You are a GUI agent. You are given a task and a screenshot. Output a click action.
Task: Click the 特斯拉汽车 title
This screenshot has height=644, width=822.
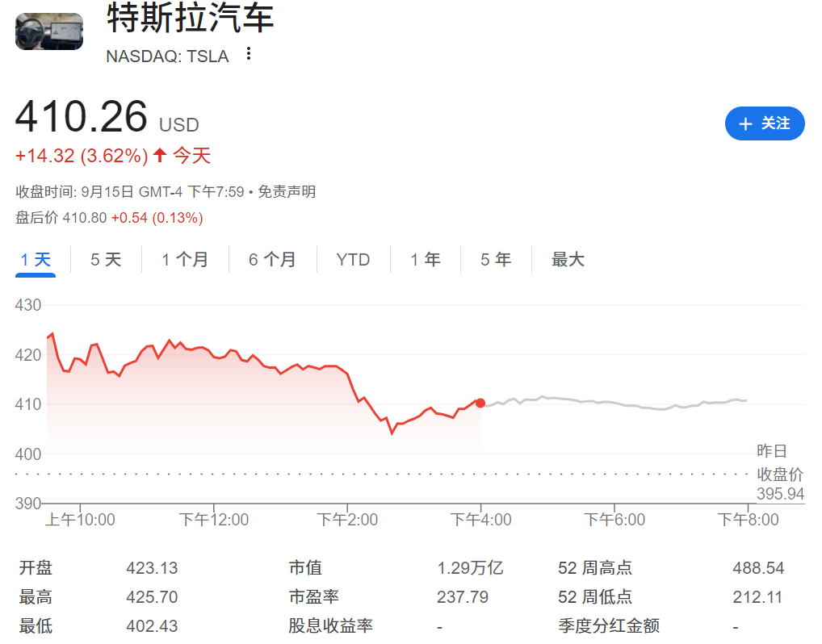[191, 18]
